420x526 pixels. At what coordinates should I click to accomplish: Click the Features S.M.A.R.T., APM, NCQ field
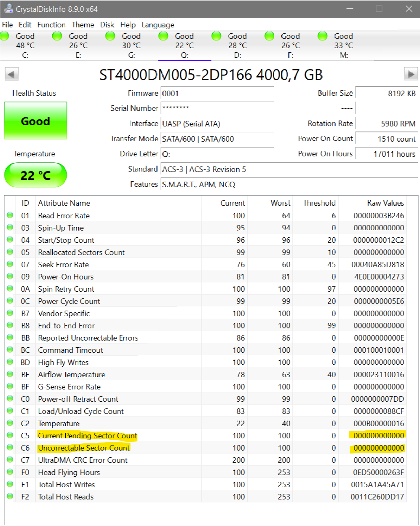289,184
